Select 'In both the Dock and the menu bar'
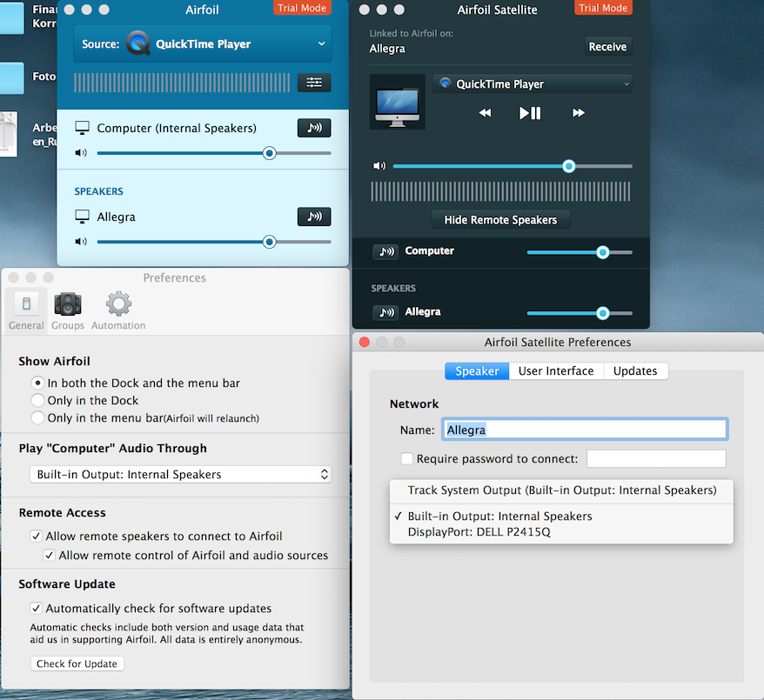The width and height of the screenshot is (764, 700). [37, 383]
